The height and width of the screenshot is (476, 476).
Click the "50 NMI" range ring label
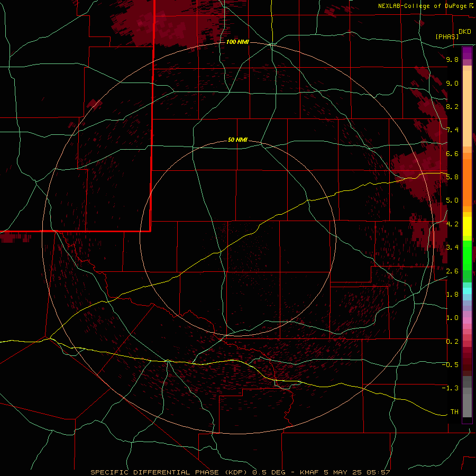(237, 140)
